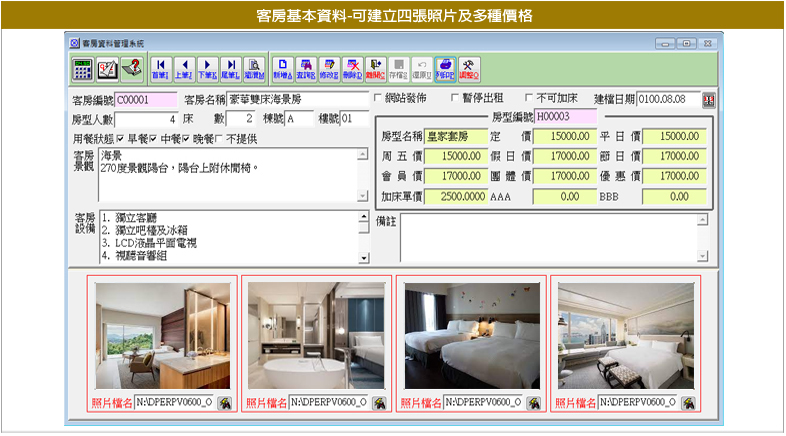The height and width of the screenshot is (436, 786).
Task: Click the 查詢 search record icon
Action: 306,68
